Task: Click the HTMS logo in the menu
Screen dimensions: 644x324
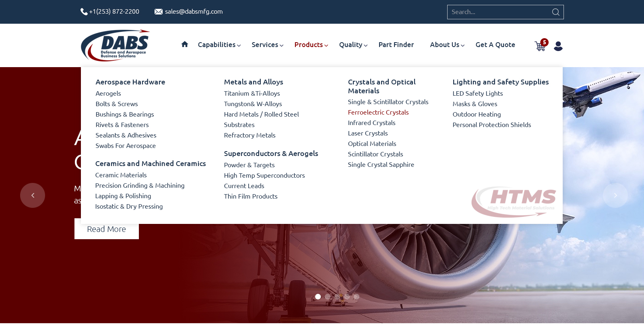Action: click(514, 201)
